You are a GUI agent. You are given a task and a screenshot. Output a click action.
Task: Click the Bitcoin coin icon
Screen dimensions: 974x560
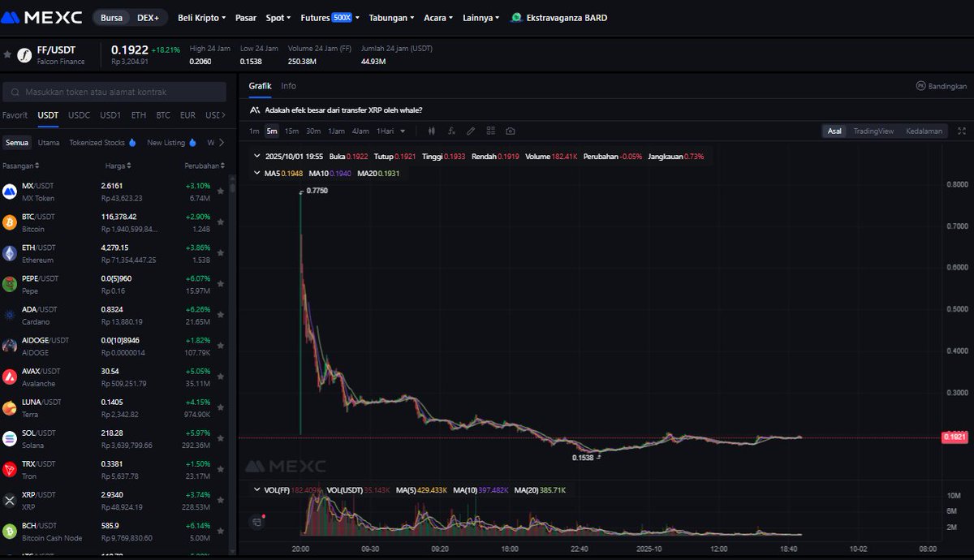(10, 222)
